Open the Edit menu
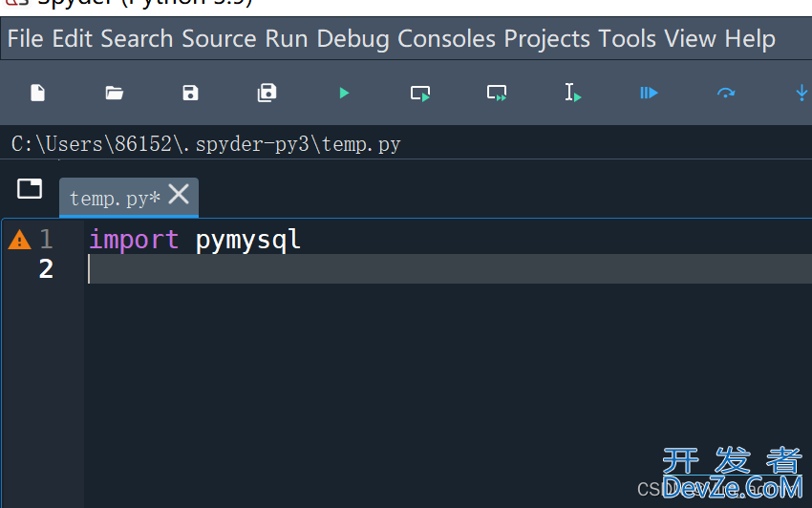 click(x=72, y=39)
